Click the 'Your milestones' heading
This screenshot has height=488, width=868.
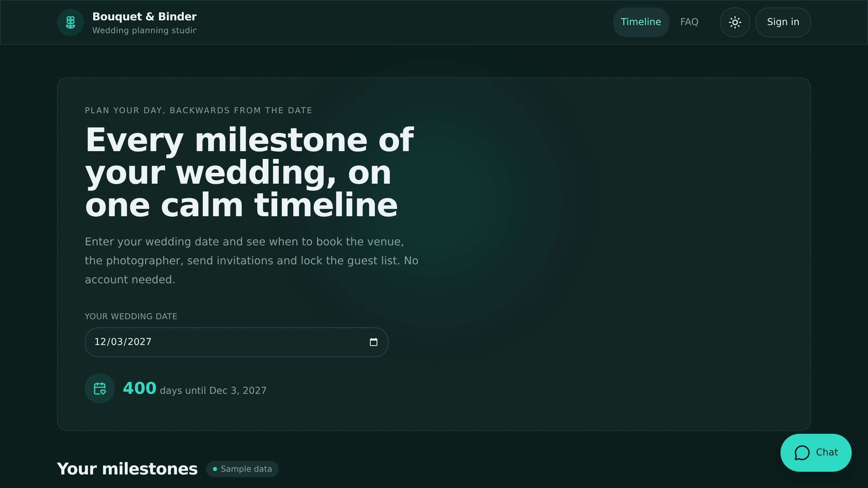(x=127, y=469)
